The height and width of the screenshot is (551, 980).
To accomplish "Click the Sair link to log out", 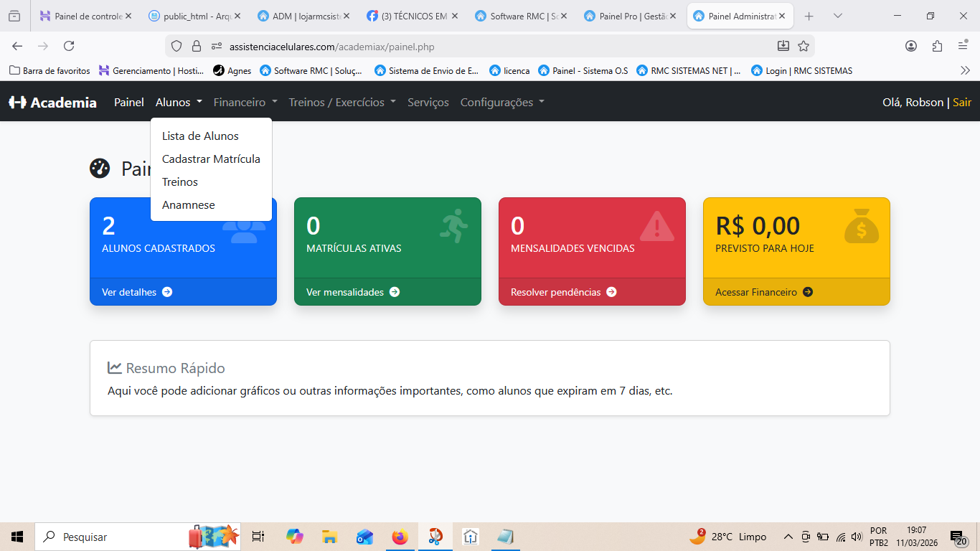I will [x=962, y=102].
